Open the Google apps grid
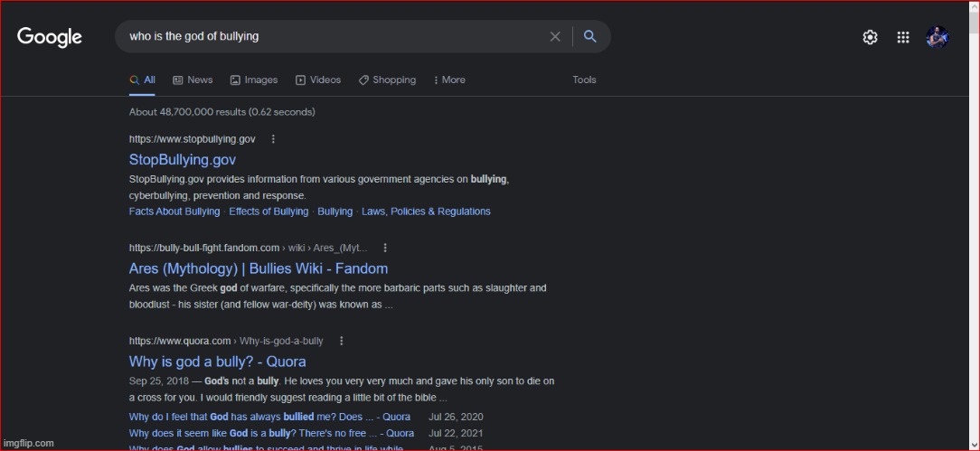This screenshot has height=451, width=980. pos(903,37)
